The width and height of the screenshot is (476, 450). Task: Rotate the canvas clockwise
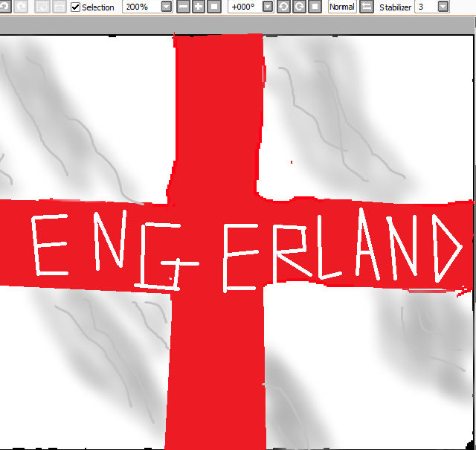click(299, 7)
